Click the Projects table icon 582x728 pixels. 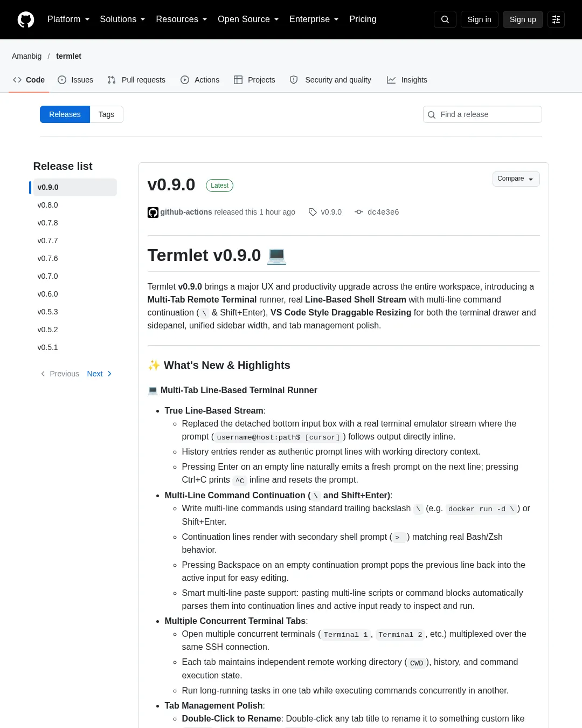coord(238,80)
